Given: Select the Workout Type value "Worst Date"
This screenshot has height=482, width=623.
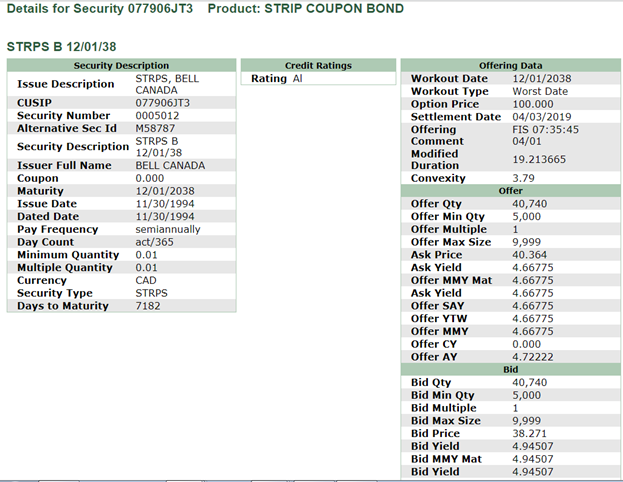Looking at the screenshot, I should (540, 91).
